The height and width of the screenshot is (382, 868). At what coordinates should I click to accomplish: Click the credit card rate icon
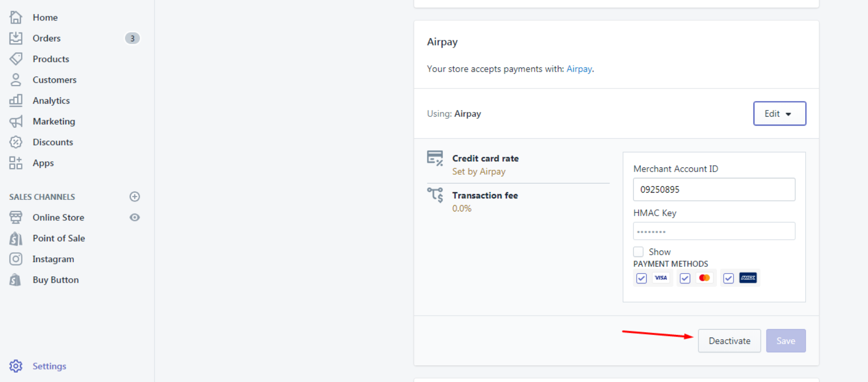point(435,159)
